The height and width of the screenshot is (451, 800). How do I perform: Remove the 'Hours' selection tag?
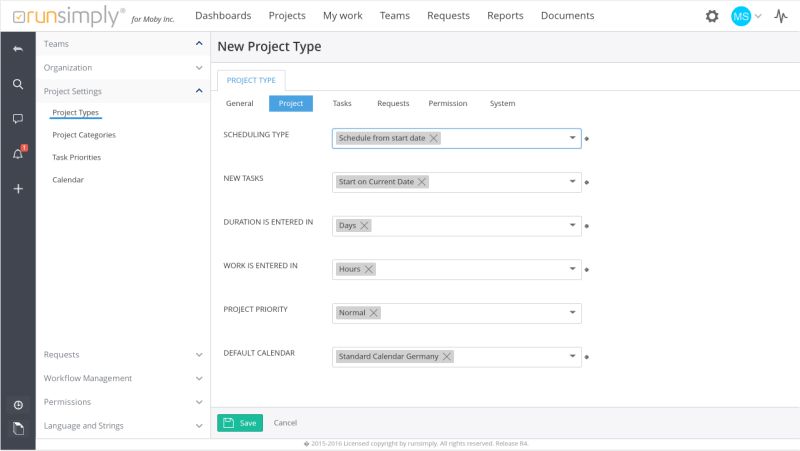tap(368, 269)
